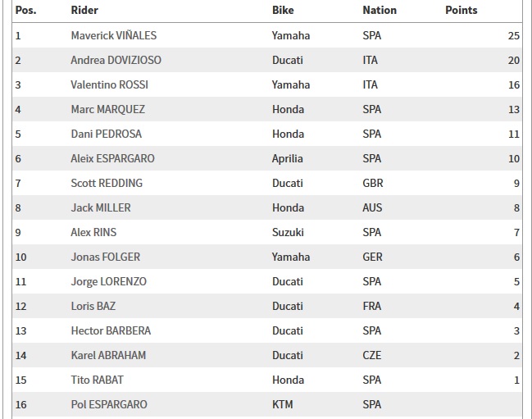The image size is (532, 419).
Task: Click the Aprilia bike cell
Action: tap(287, 159)
